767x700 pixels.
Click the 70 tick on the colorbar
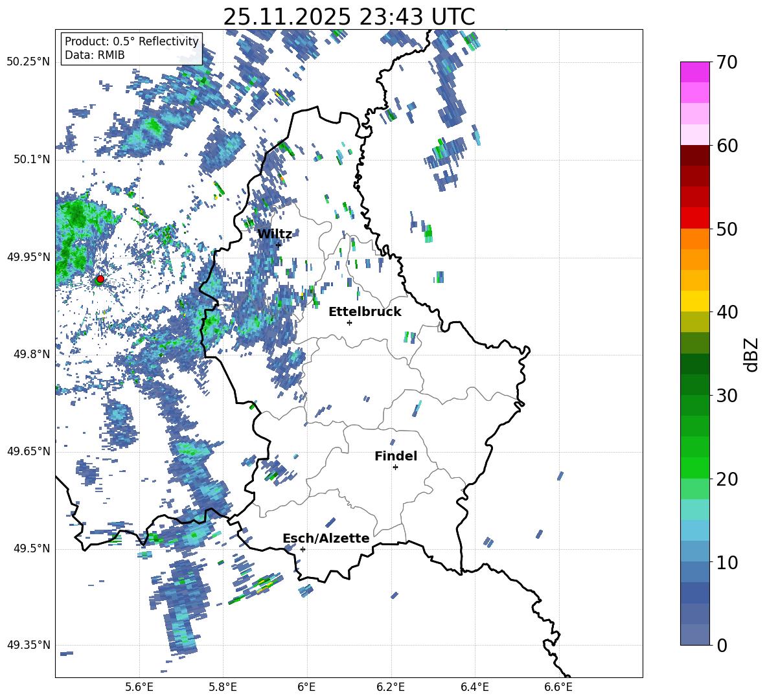727,62
